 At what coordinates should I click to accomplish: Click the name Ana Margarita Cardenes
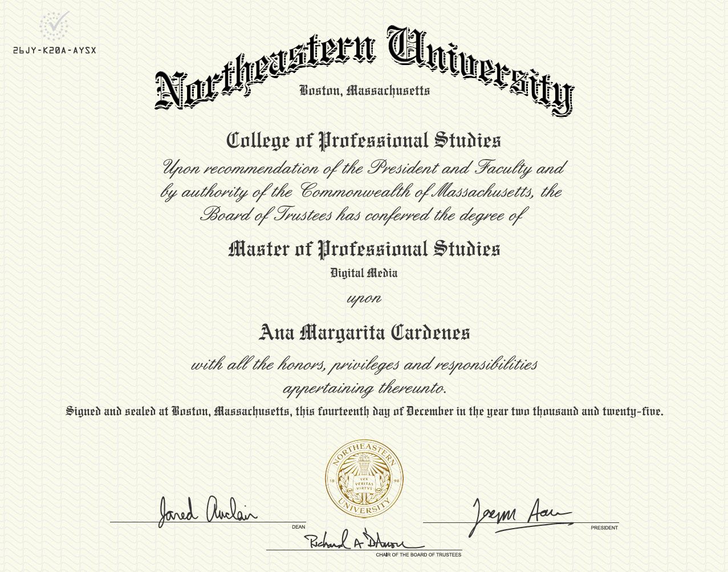(365, 332)
